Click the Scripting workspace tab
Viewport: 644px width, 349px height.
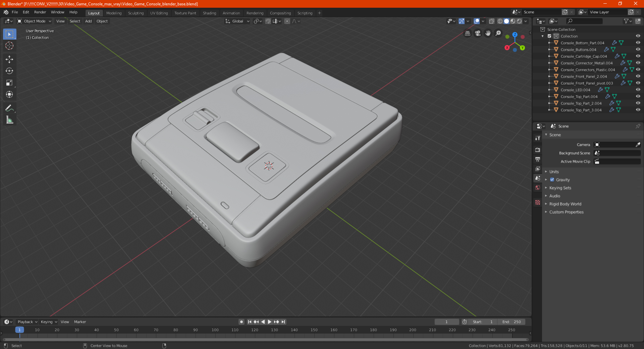305,13
